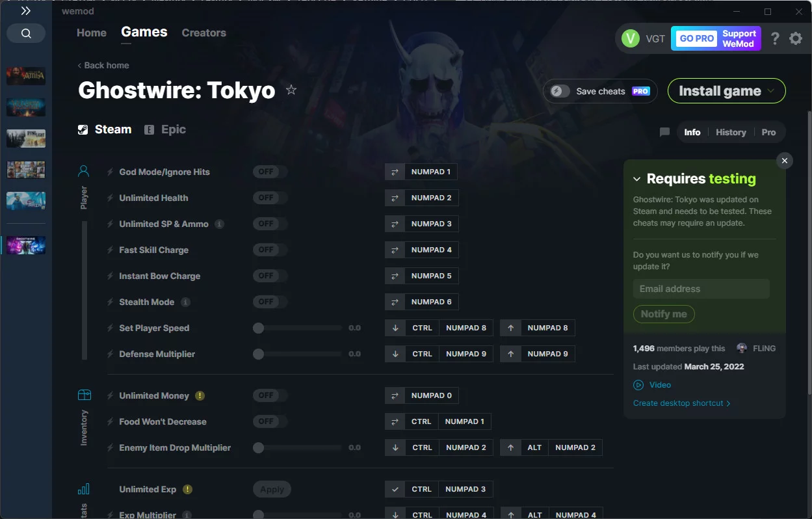Toggle Fast Skill Charge switch

point(270,250)
